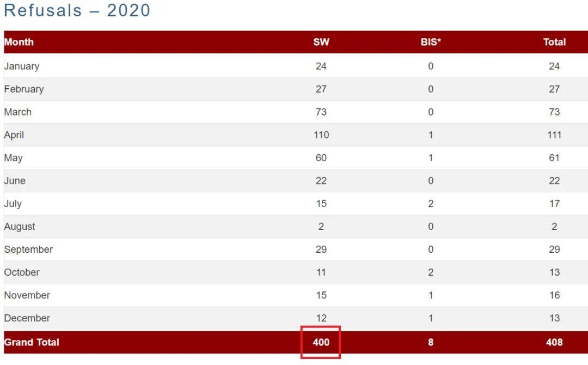
Task: Click the July BIS value 2
Action: (431, 203)
